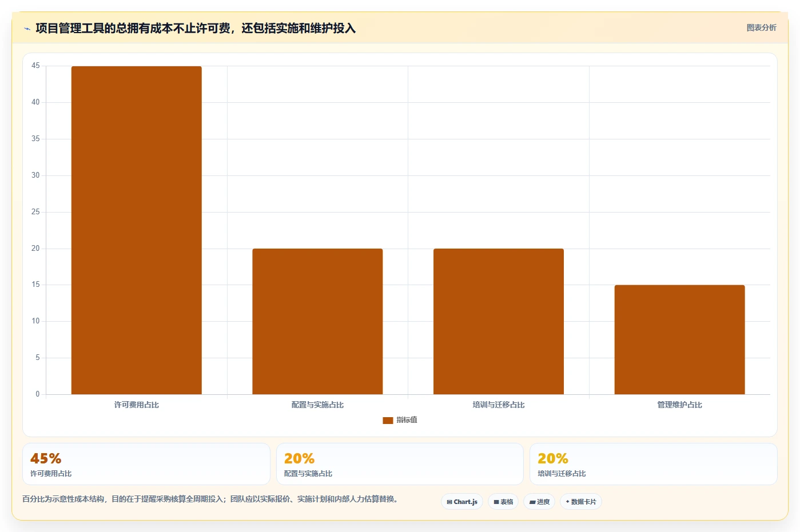Viewport: 800px width, 532px height.
Task: Click the x-axis label 培训与迁移占比
Action: pos(499,405)
